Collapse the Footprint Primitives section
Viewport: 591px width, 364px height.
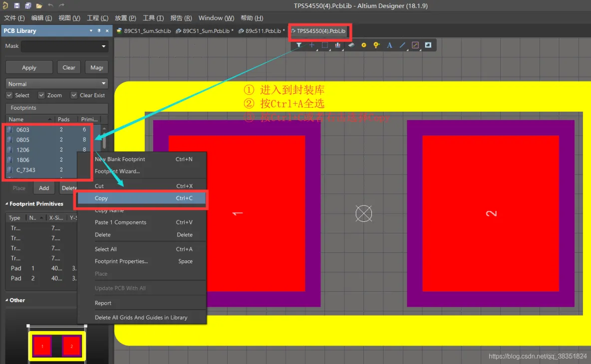(x=7, y=203)
